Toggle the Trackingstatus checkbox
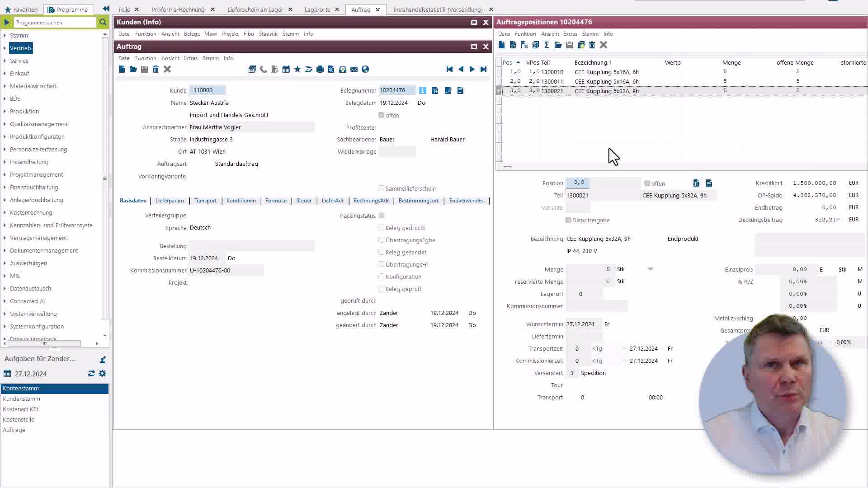This screenshot has height=488, width=868. click(x=382, y=216)
